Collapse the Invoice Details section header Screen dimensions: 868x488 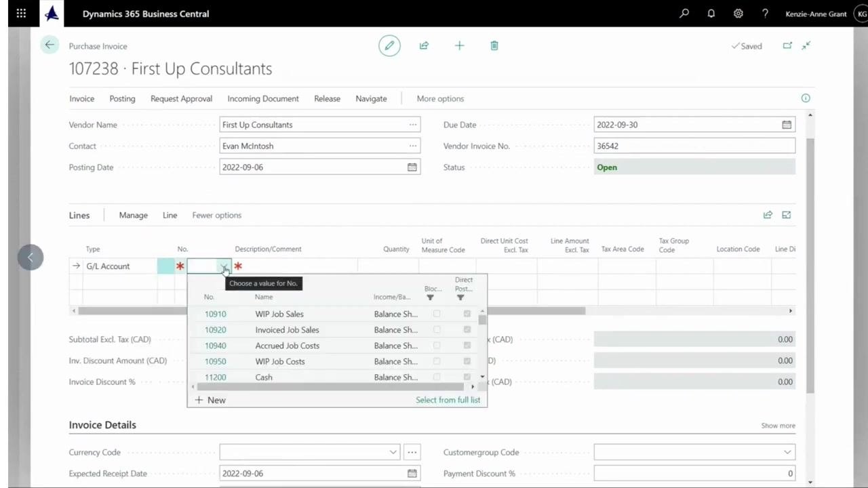102,425
